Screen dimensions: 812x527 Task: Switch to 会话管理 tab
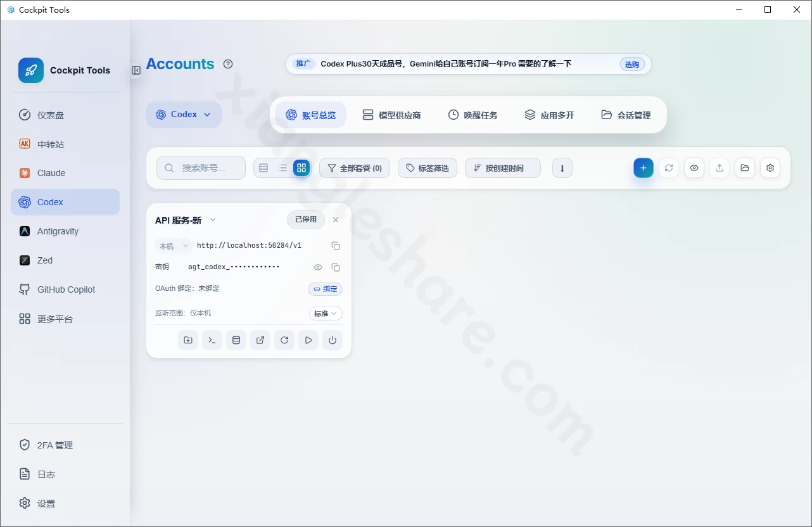click(x=626, y=115)
